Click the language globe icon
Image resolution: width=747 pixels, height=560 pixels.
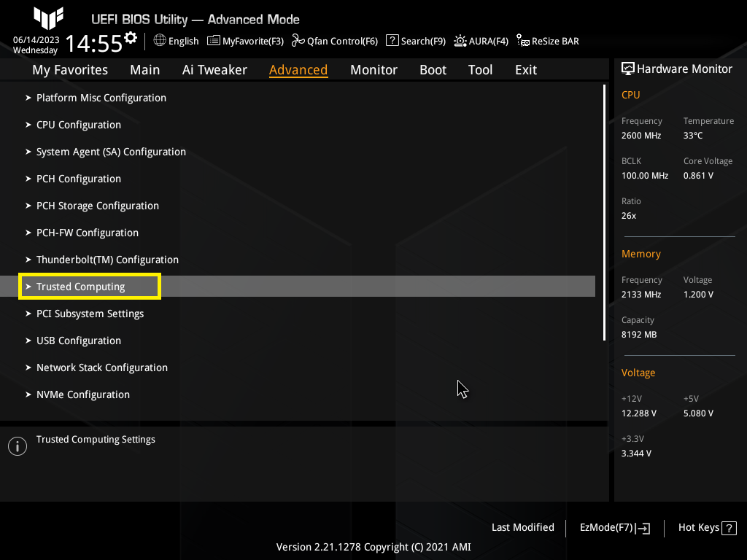[160, 41]
